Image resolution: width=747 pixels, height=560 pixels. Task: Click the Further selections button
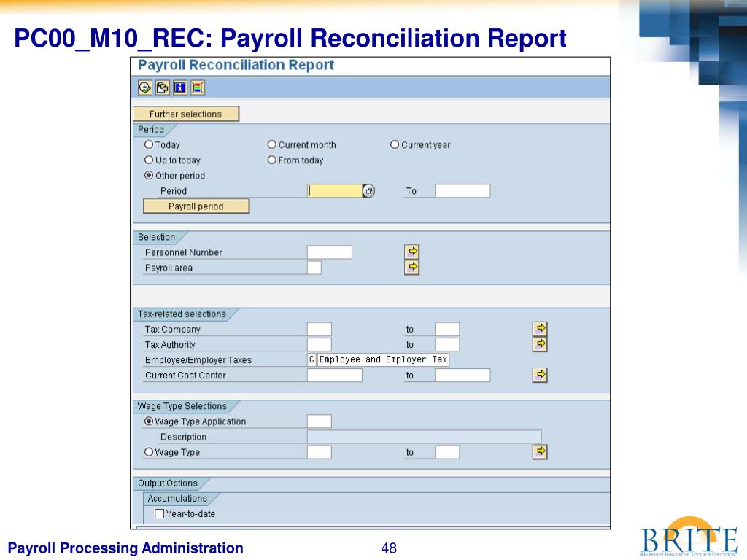tap(186, 114)
